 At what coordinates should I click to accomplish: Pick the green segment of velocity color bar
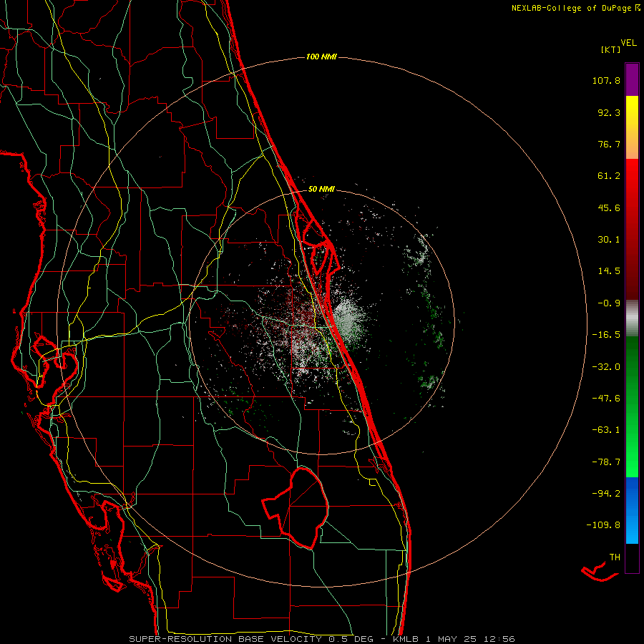(x=632, y=406)
